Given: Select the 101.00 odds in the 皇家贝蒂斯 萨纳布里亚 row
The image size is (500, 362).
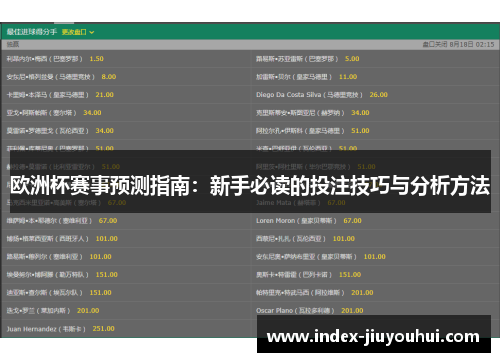Looking at the screenshot, I should pyautogui.click(x=375, y=257).
